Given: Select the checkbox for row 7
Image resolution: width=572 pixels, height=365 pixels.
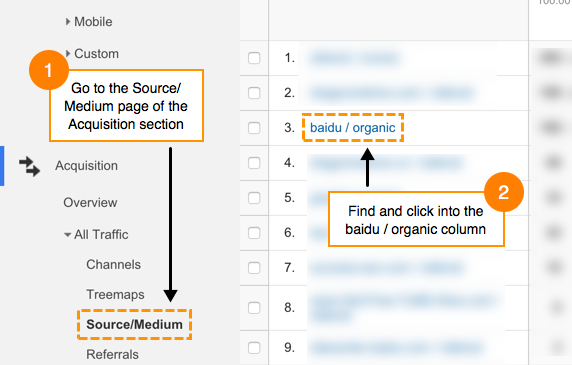Looking at the screenshot, I should click(254, 268).
